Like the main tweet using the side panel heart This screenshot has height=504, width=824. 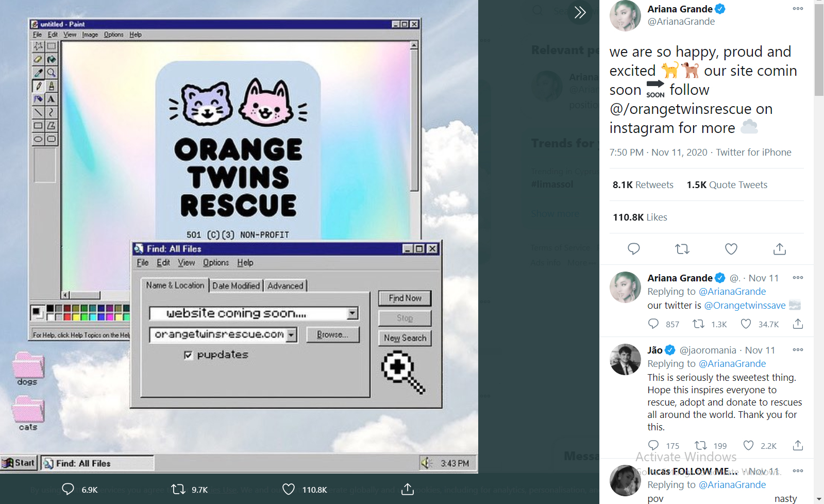click(x=731, y=249)
